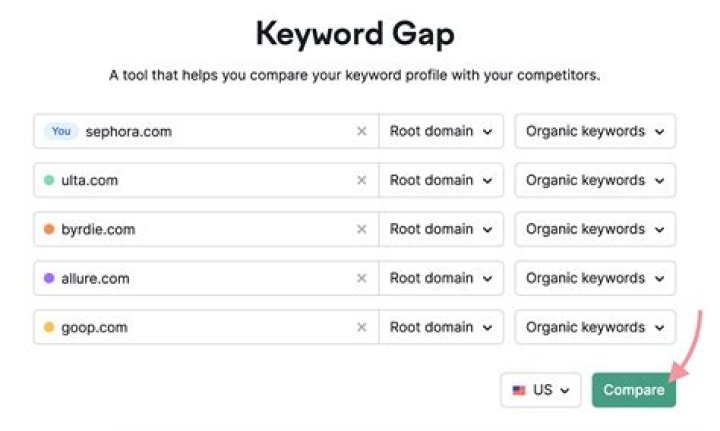The image size is (720, 431).
Task: Click the purple dot beside allure.com
Action: point(49,278)
